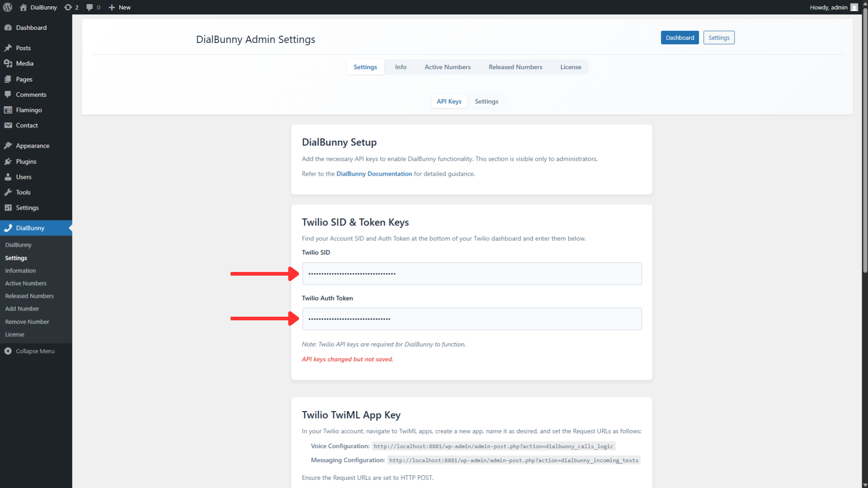This screenshot has height=488, width=868.
Task: Navigate to Add Number submenu item
Action: click(22, 309)
